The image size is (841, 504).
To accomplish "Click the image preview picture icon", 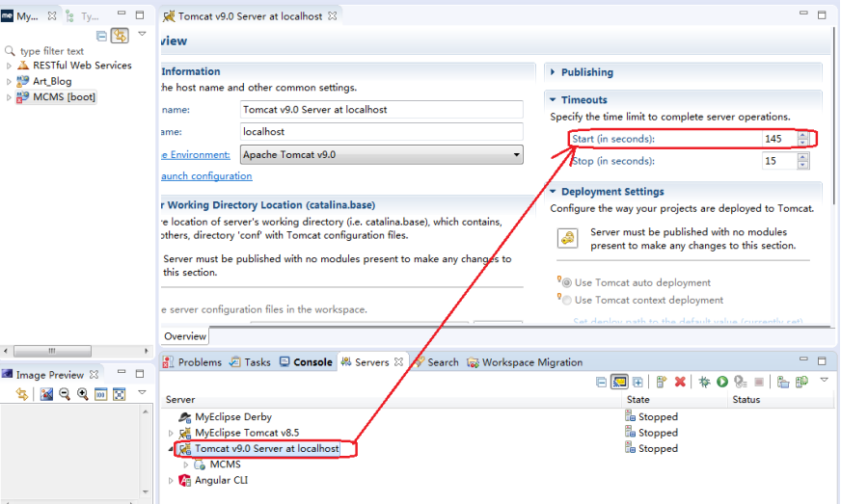I will 46,394.
